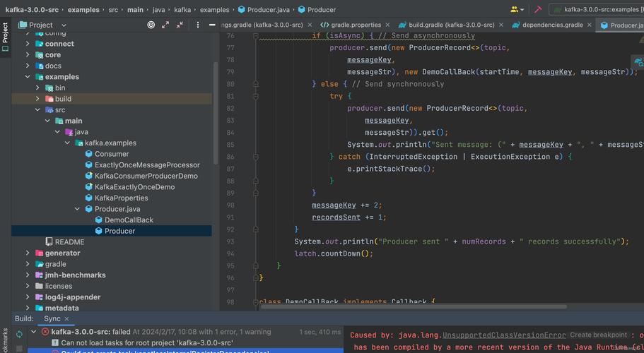The height and width of the screenshot is (353, 644).
Task: Click the Project tool window stripe button
Action: [6, 37]
